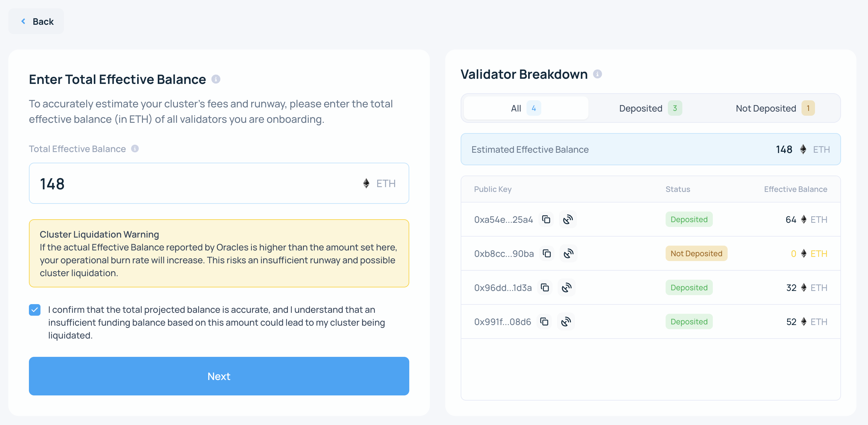Switch to the Not Deposited tab
Image resolution: width=868 pixels, height=425 pixels.
775,108
